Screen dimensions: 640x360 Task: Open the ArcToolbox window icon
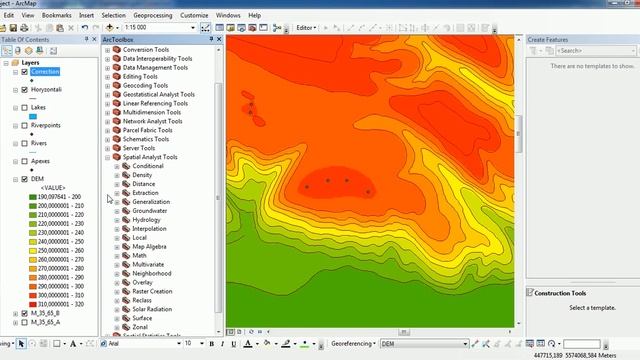pos(252,28)
